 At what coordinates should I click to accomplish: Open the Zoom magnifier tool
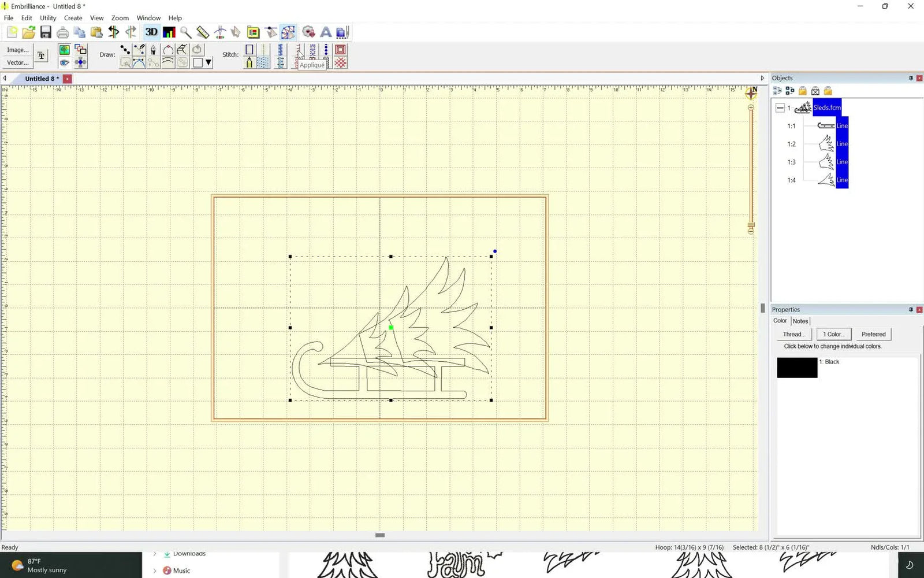[x=186, y=32]
